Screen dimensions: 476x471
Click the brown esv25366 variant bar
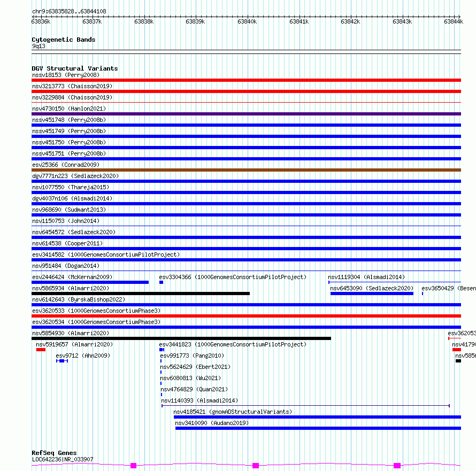246,170
